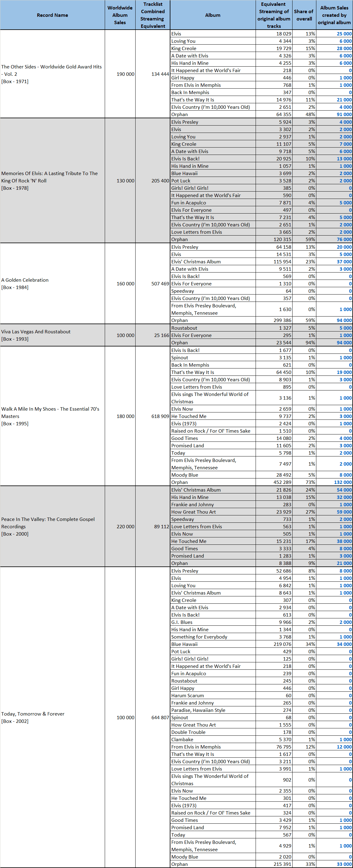Click the 220 000 worldwide sales cell
Screen dimensions: 353x868
pos(120,526)
